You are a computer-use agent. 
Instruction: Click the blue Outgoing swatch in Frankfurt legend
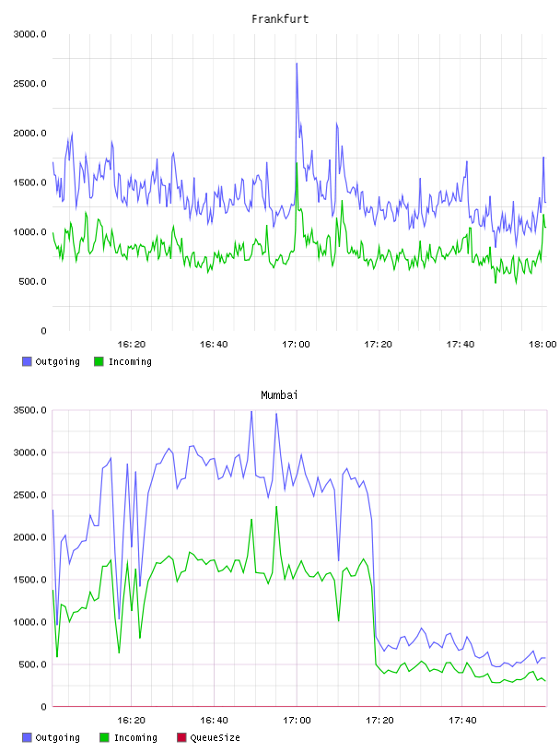point(27,361)
